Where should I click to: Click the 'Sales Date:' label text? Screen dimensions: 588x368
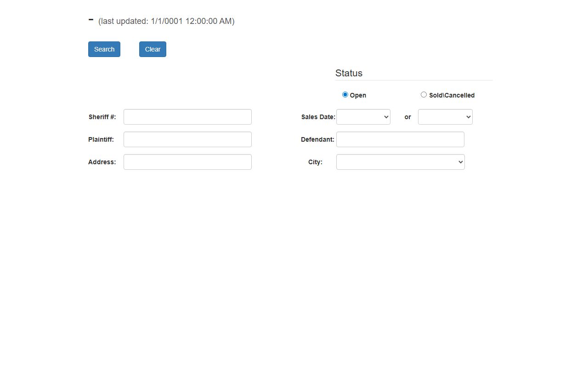(318, 117)
